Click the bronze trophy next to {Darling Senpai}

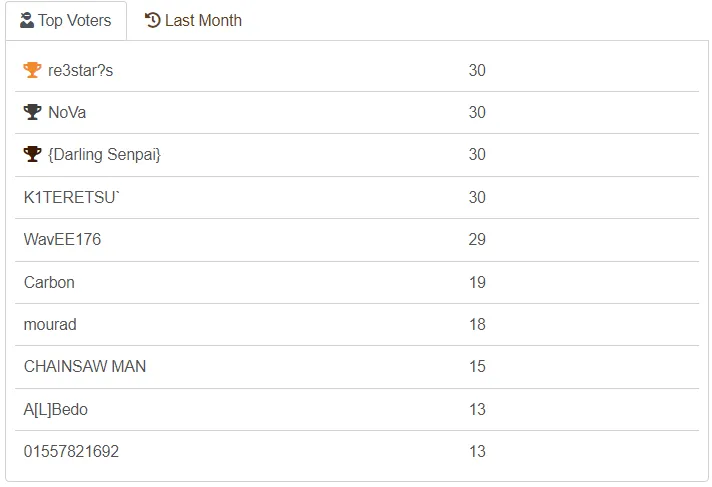pyautogui.click(x=32, y=154)
